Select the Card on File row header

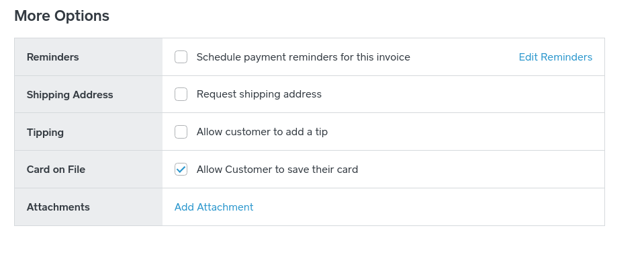click(56, 170)
